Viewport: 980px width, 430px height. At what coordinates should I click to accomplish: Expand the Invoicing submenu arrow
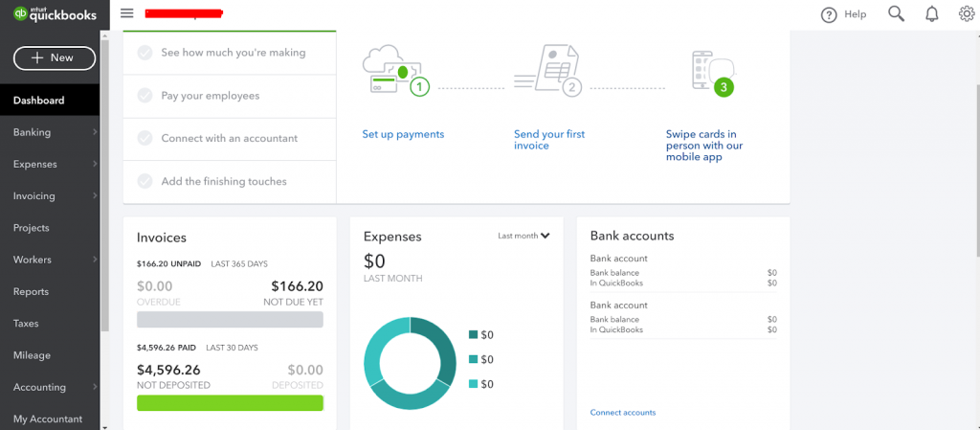pos(95,196)
